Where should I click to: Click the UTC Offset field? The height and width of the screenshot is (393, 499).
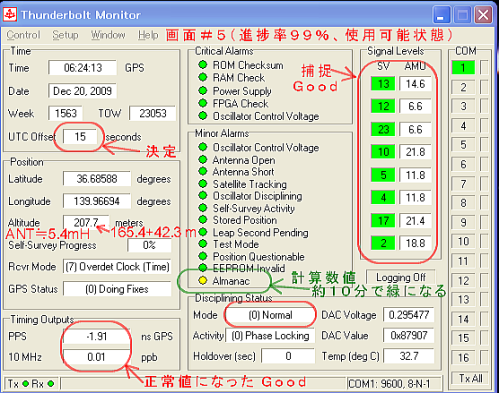point(80,137)
